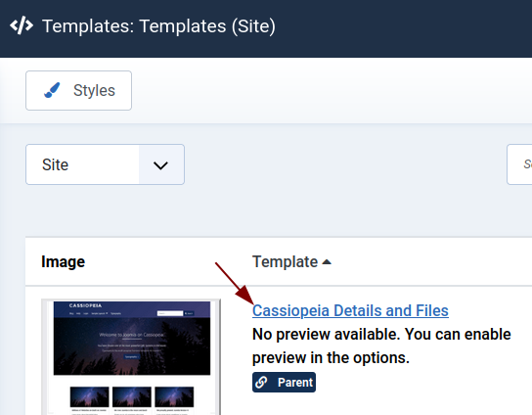
Task: Open the Styles button
Action: click(x=78, y=90)
